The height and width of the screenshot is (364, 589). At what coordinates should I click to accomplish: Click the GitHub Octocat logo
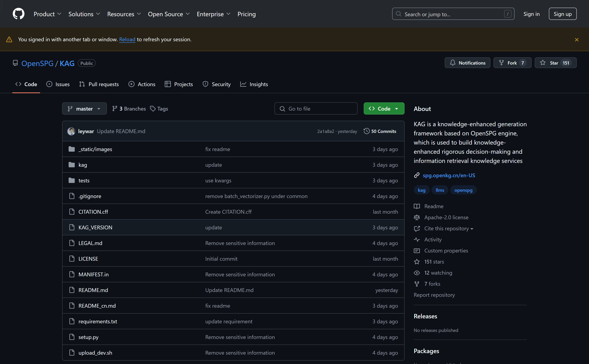pos(19,14)
